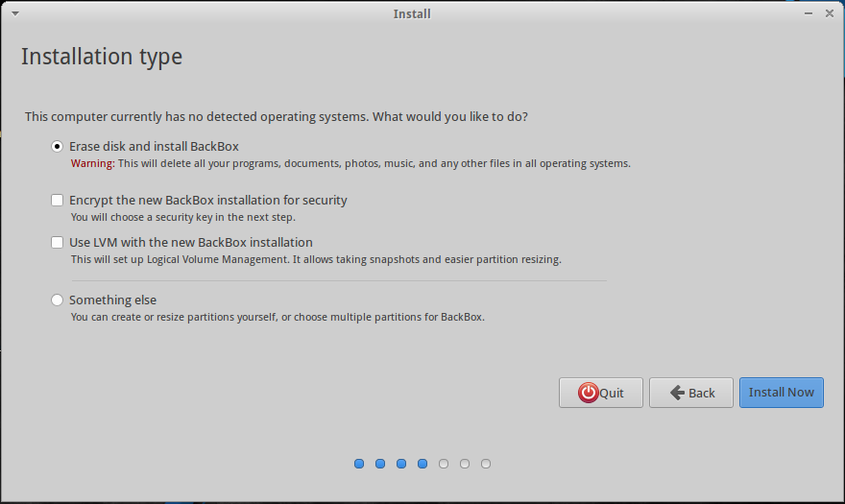Click the red power icon on Quit

click(588, 393)
